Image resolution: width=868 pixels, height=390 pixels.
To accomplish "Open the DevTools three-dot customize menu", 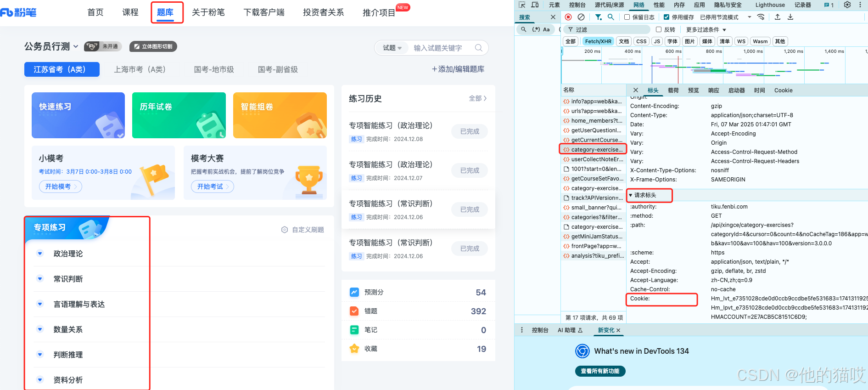I will click(860, 5).
